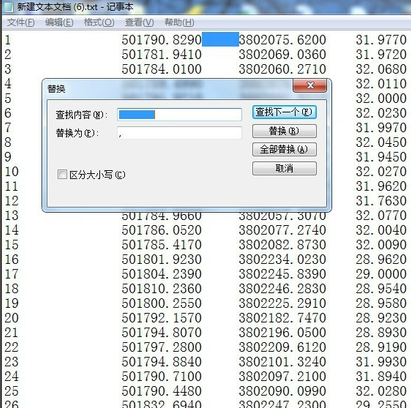Click value 501797.2800 in row 22

point(161,347)
